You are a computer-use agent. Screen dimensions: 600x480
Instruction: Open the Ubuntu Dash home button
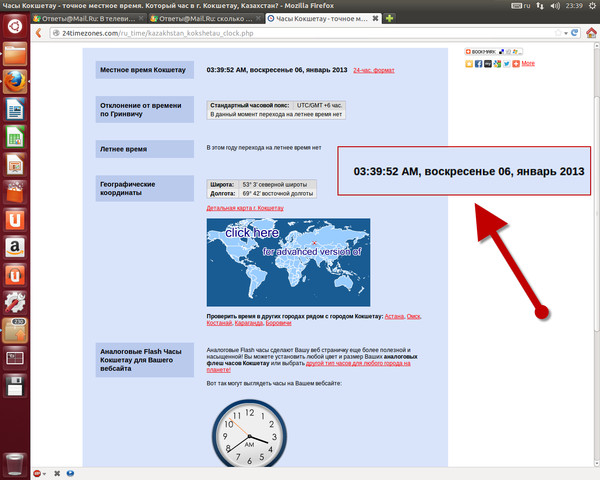[x=15, y=44]
